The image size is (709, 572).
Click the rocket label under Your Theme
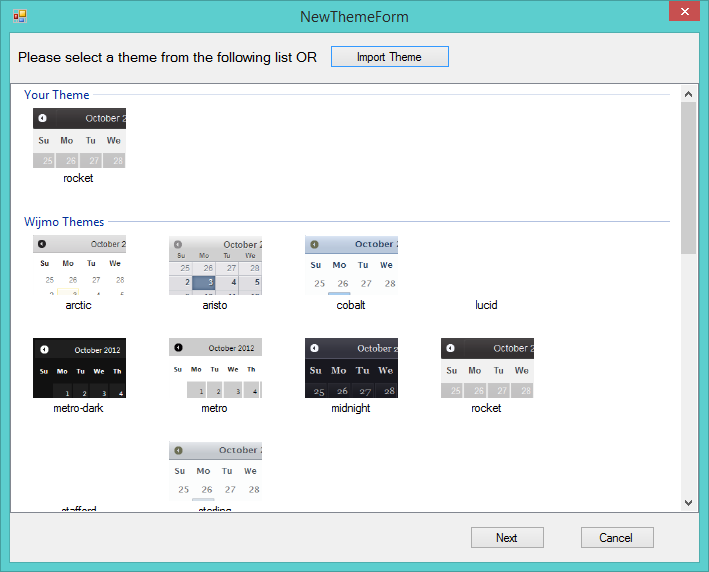[78, 178]
